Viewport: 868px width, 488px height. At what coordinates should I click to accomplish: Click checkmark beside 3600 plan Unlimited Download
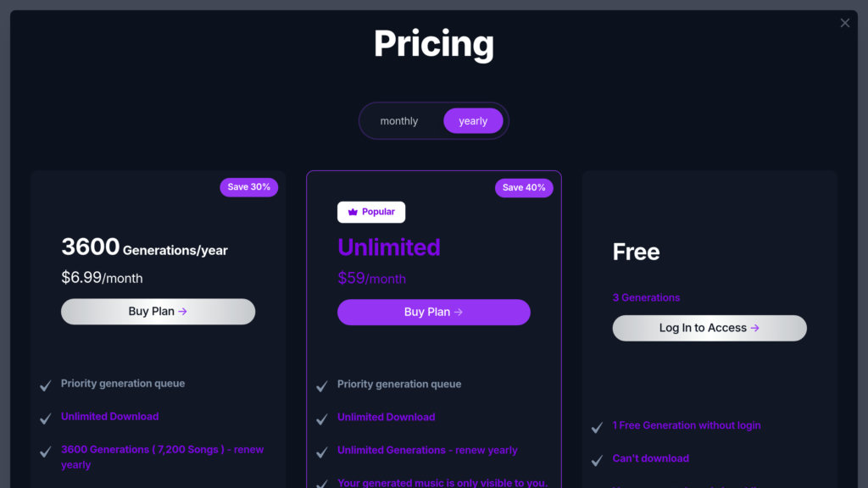46,419
